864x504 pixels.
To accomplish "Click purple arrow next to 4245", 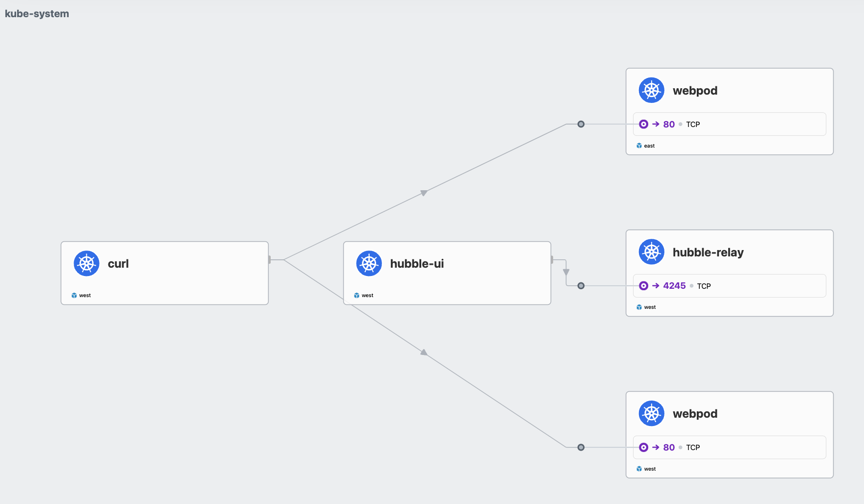I will pyautogui.click(x=656, y=286).
